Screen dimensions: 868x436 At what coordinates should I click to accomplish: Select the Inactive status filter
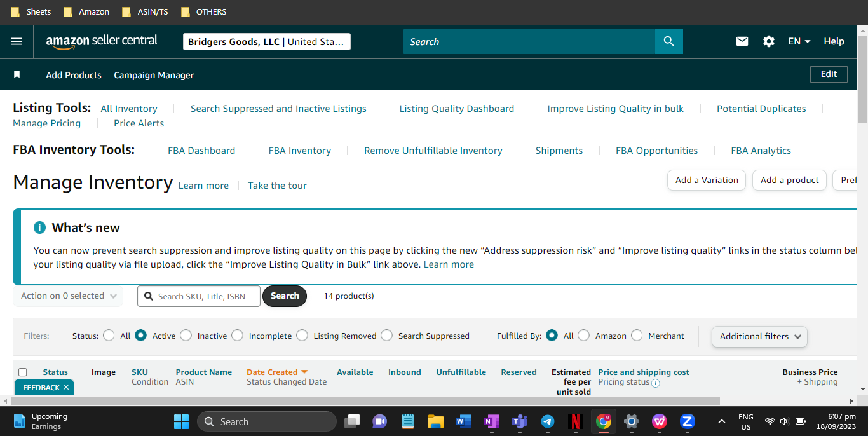[186, 335]
